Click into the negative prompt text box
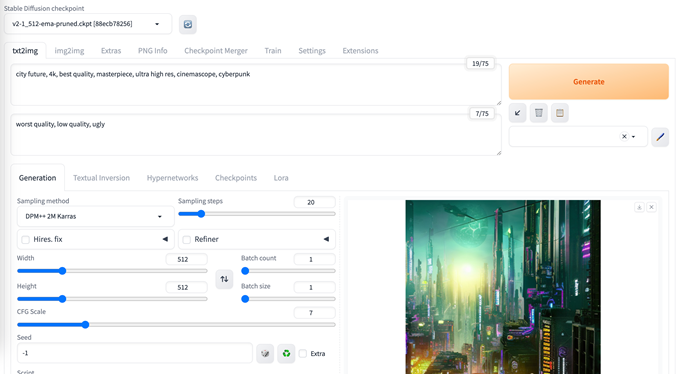 point(256,135)
